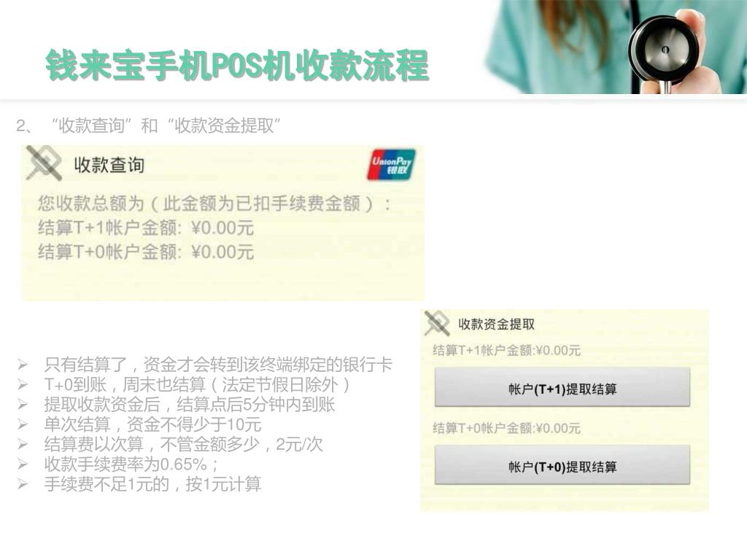Image resolution: width=747 pixels, height=560 pixels.
Task: Click the bullet arrow before T+0到账
Action: pos(23,384)
